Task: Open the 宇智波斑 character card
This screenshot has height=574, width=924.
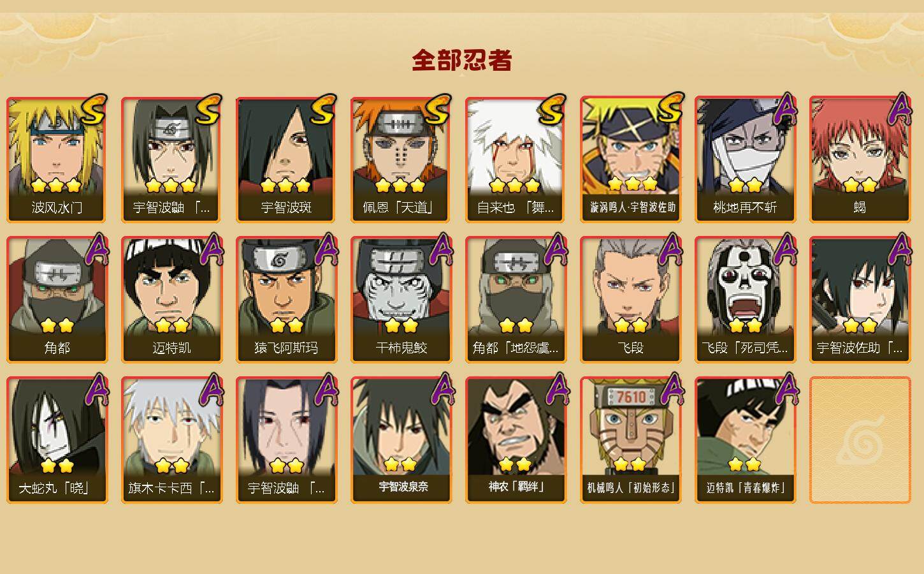Action: point(286,159)
